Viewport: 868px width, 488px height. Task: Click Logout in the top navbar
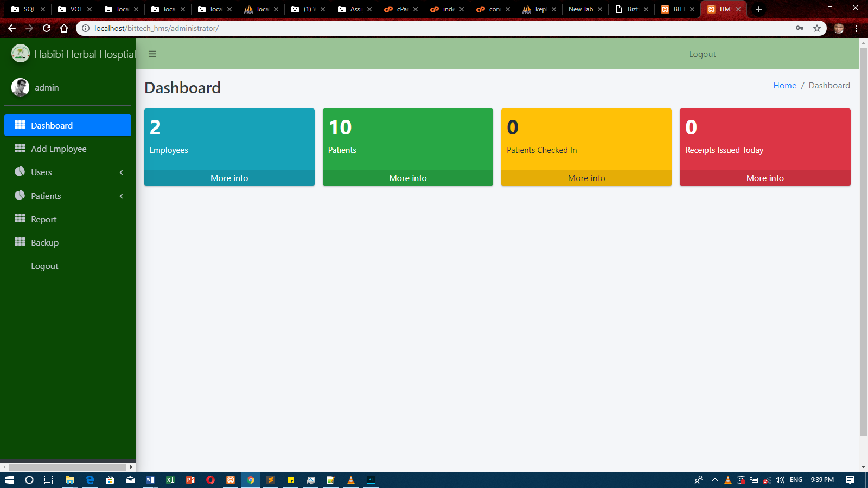click(x=702, y=54)
